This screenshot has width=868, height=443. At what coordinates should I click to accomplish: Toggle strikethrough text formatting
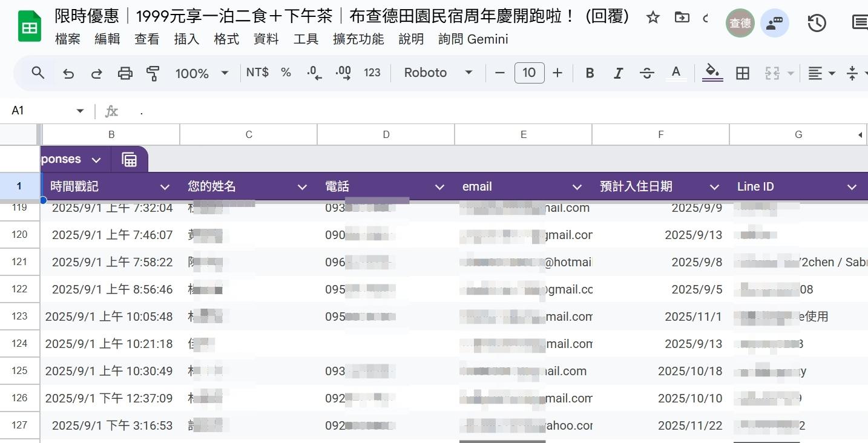[x=646, y=73]
